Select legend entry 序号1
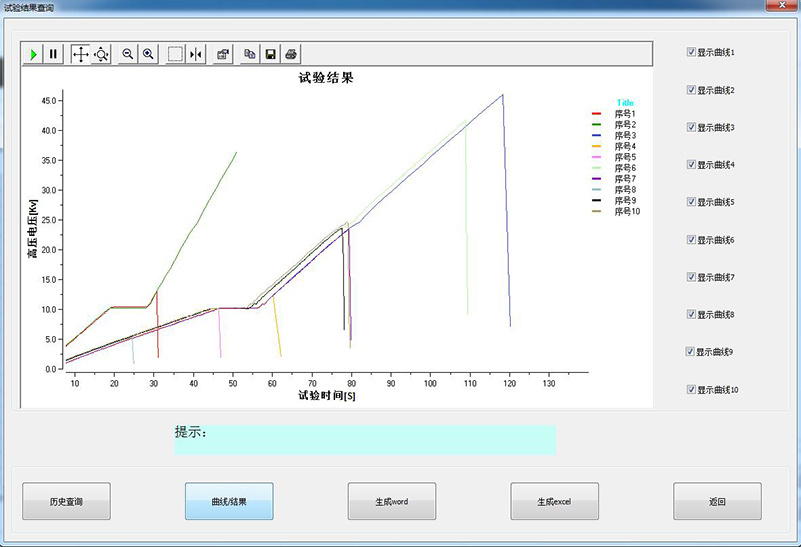The width and height of the screenshot is (801, 547). [x=614, y=113]
